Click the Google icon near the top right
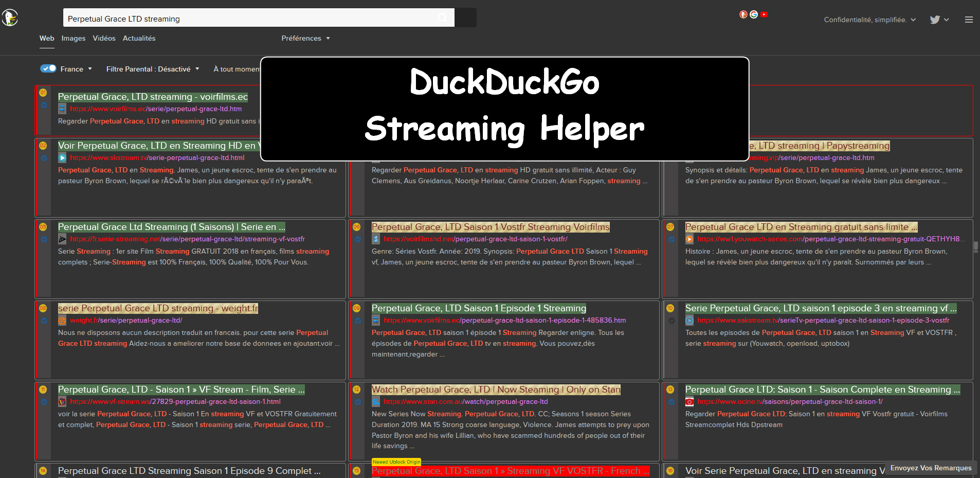980x478 pixels. click(x=753, y=14)
